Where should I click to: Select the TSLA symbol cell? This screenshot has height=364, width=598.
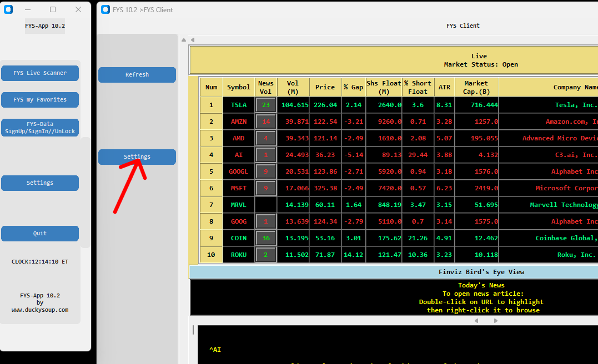239,105
